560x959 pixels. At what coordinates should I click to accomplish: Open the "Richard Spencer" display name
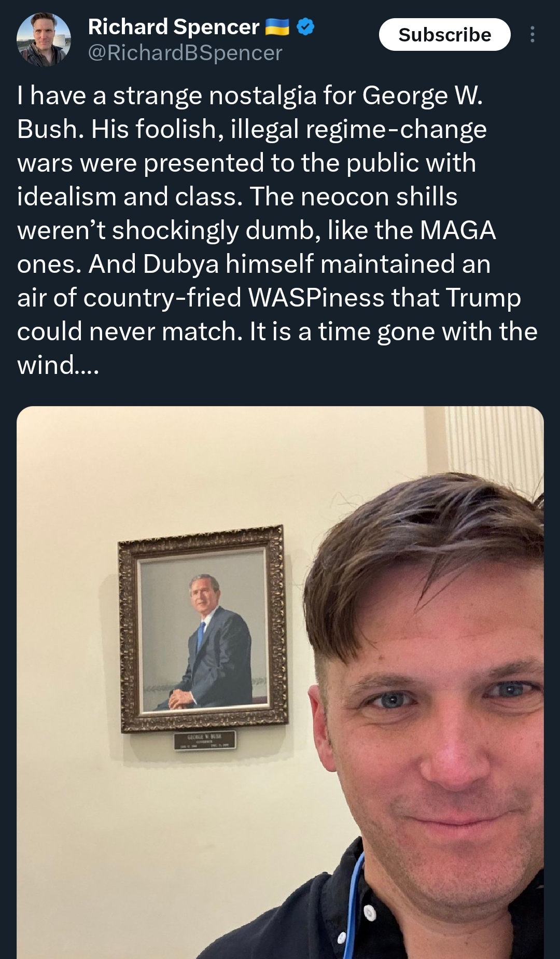[174, 27]
